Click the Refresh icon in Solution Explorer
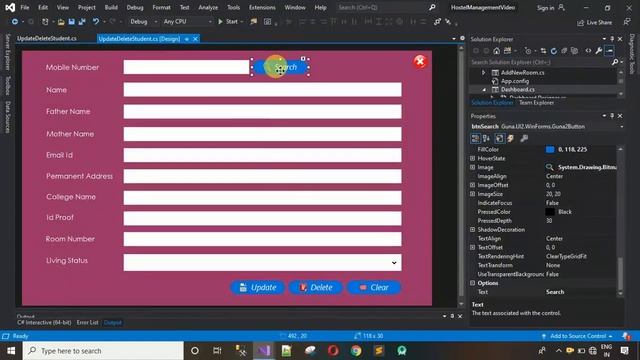The width and height of the screenshot is (640, 360). pos(553,51)
